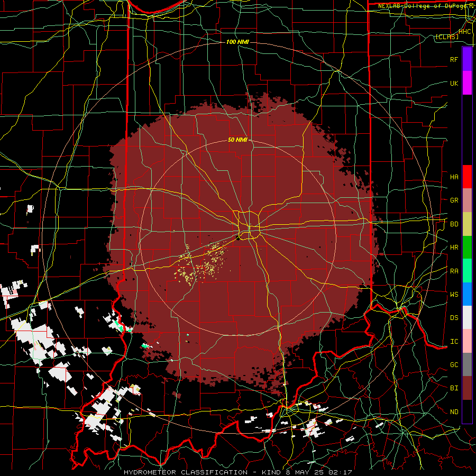Click the HYDROMETEOR CLASSIFICATION title text
This screenshot has width=476, height=476.
point(186,472)
